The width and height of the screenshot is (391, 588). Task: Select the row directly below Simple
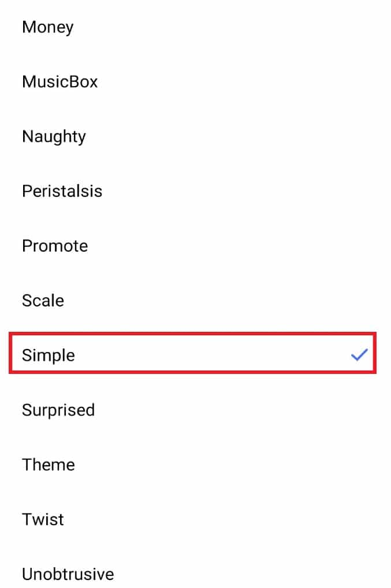coord(58,410)
